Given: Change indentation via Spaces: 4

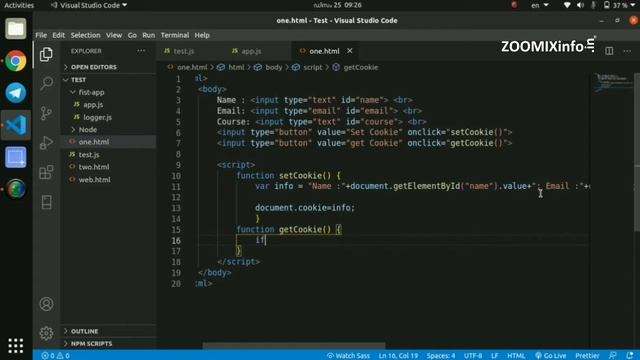Looking at the screenshot, I should (441, 356).
